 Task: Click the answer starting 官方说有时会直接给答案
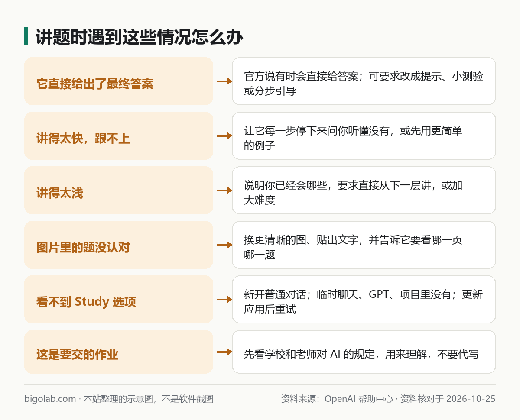(x=364, y=81)
